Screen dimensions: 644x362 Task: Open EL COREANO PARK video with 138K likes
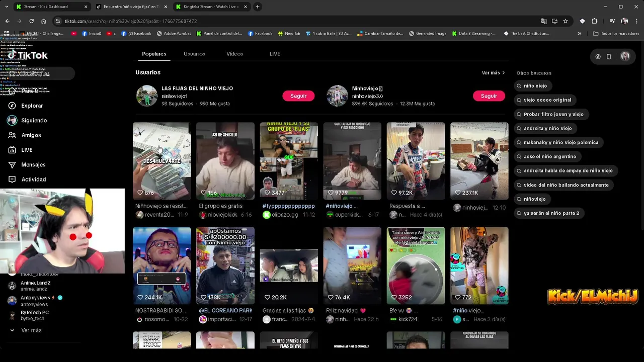coord(225,265)
